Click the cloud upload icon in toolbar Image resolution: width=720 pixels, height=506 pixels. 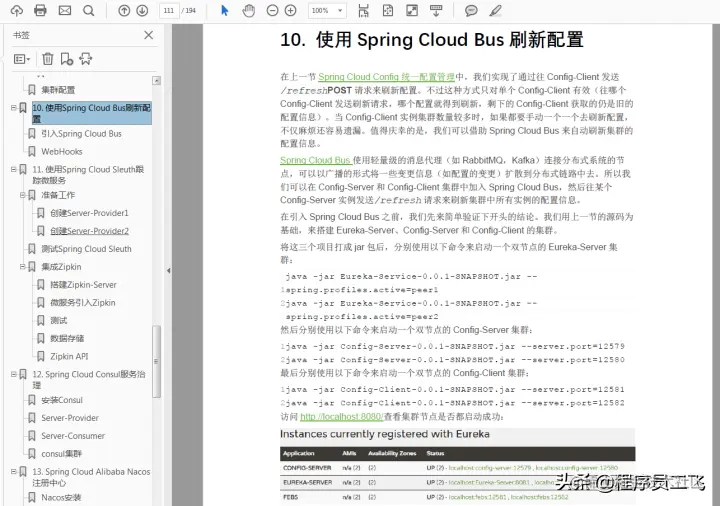coord(17,11)
